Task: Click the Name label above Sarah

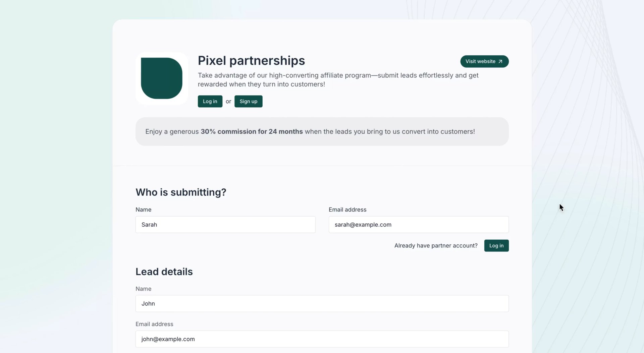Action: coord(144,210)
